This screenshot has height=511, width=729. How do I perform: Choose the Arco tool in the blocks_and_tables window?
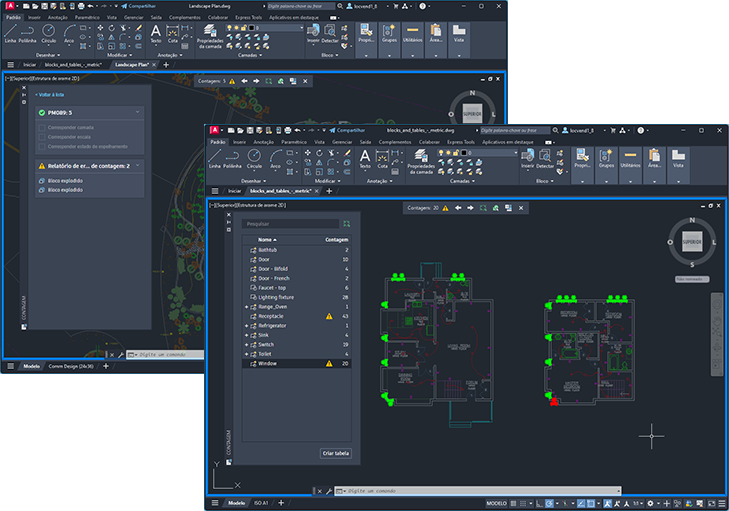point(276,159)
